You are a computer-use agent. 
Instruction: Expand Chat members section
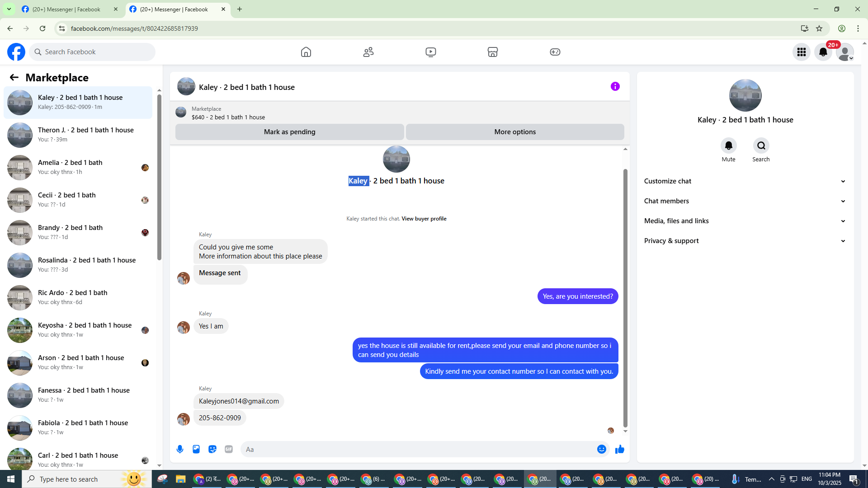[x=745, y=201]
